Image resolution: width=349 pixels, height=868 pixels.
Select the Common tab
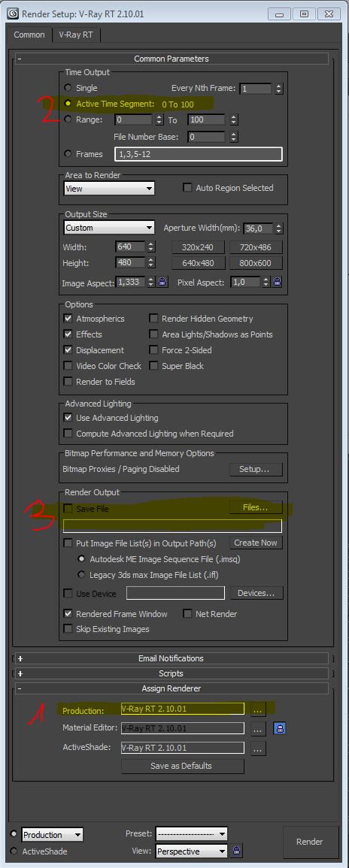(29, 35)
